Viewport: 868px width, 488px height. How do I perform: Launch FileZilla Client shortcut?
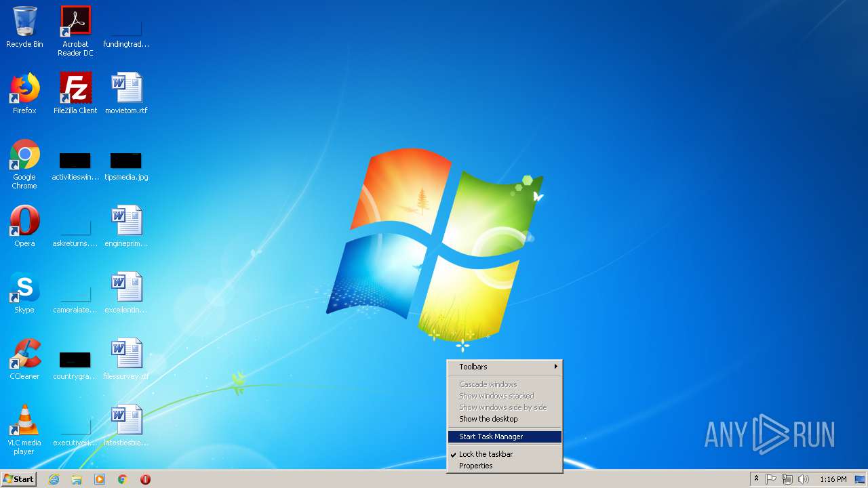click(x=75, y=94)
